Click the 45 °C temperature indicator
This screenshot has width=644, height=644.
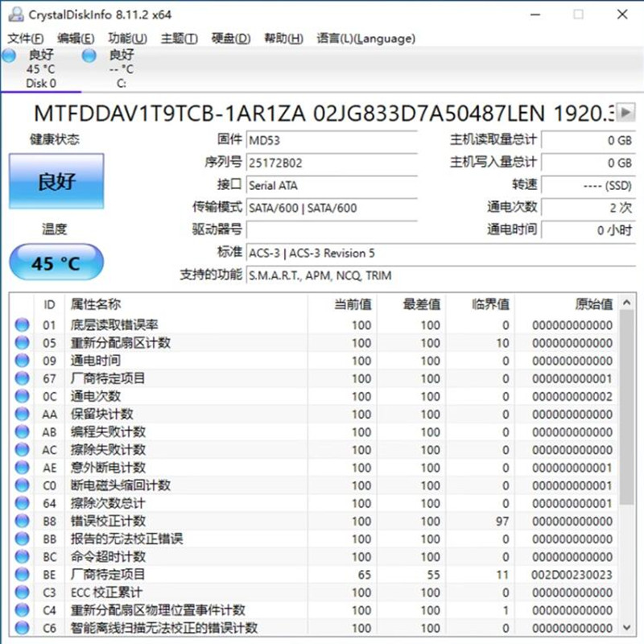pyautogui.click(x=56, y=263)
